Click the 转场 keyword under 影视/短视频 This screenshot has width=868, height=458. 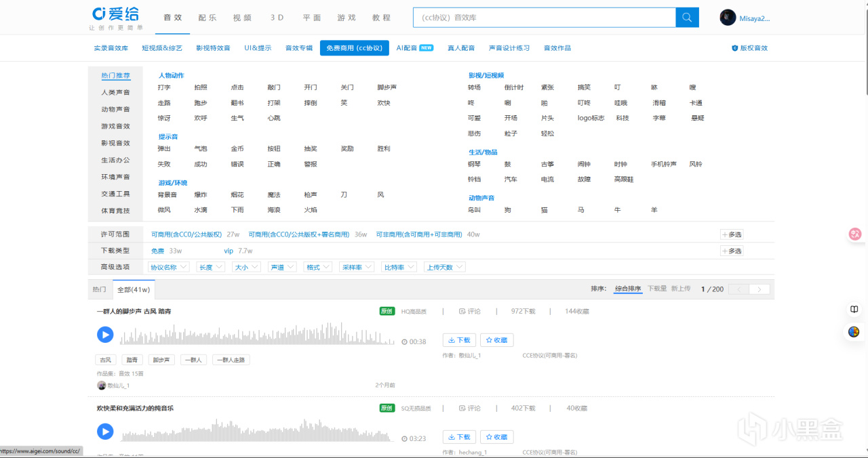(474, 87)
